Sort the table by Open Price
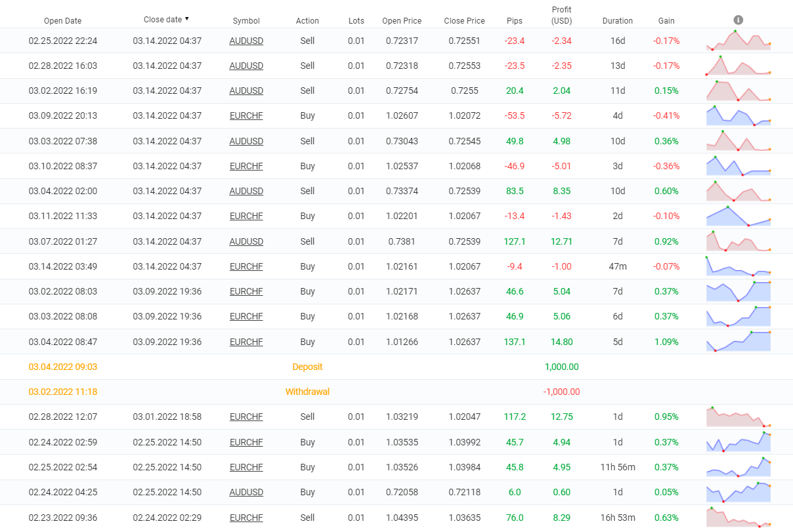The height and width of the screenshot is (532, 793). point(401,20)
